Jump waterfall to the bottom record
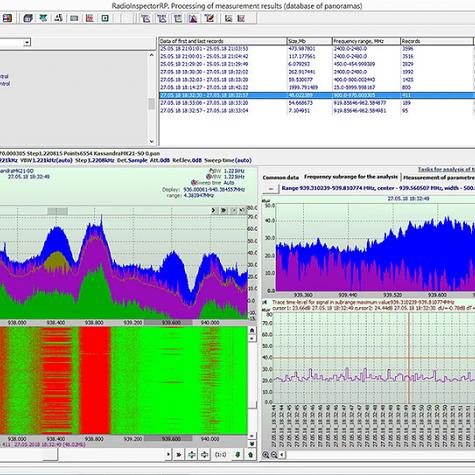This screenshot has width=475, height=475. point(252,444)
